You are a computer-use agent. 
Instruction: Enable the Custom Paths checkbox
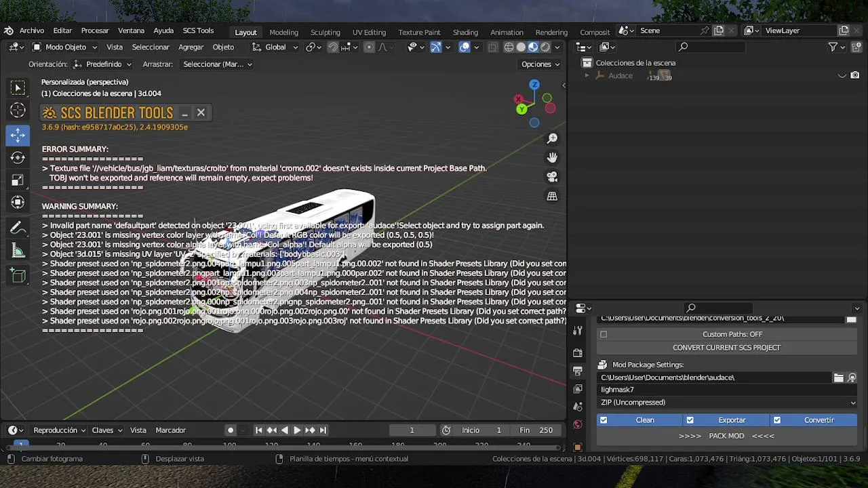tap(604, 334)
